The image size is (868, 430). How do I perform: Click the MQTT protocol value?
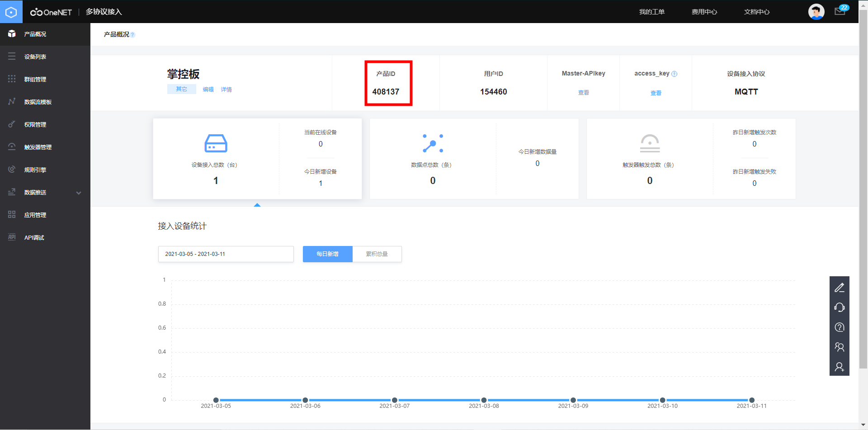(x=746, y=92)
